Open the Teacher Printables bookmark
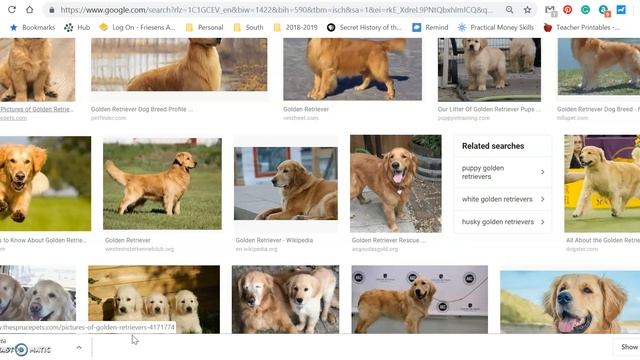 (x=582, y=27)
